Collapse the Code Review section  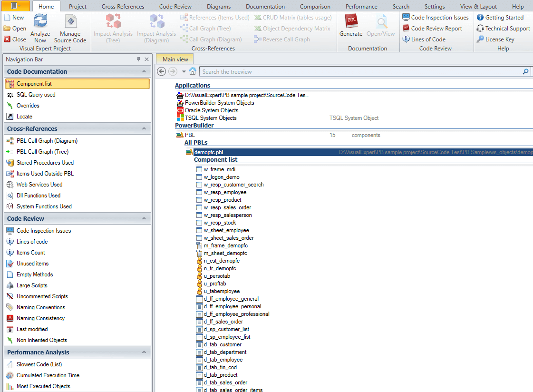(x=144, y=218)
